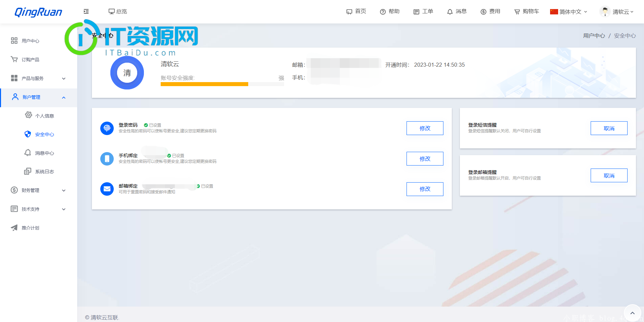Click the 开通时间 2023-01-22 14:50:35 text
Viewport: 644px width, 322px height.
pyautogui.click(x=425, y=65)
